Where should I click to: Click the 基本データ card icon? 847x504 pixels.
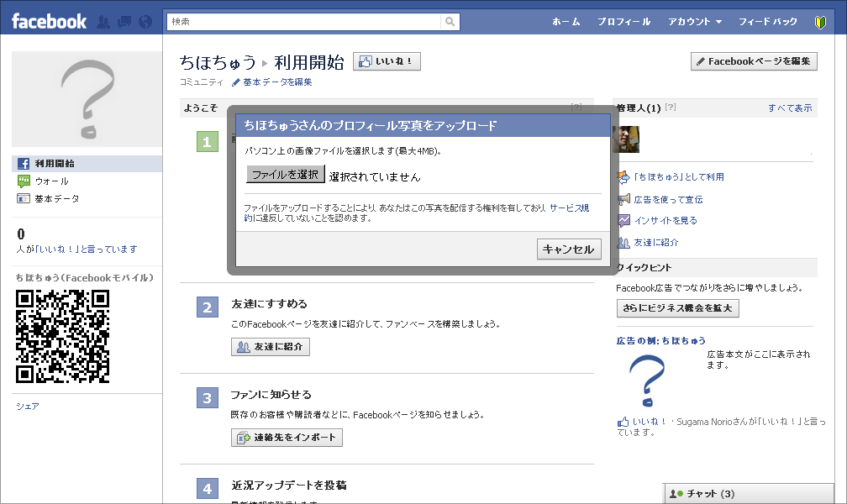click(x=24, y=199)
